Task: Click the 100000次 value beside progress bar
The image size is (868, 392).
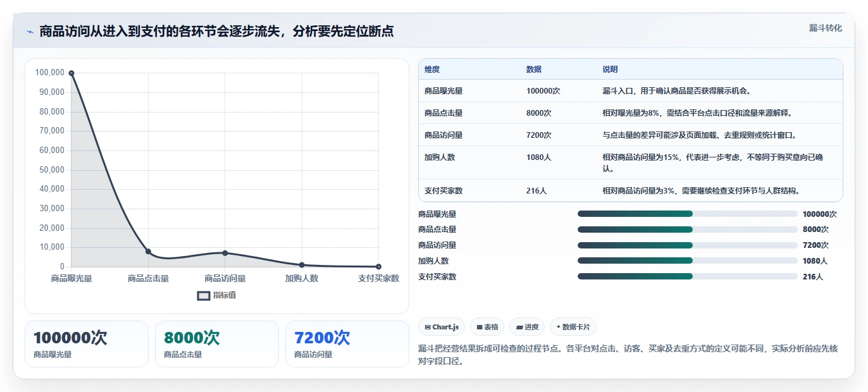Action: tap(820, 214)
